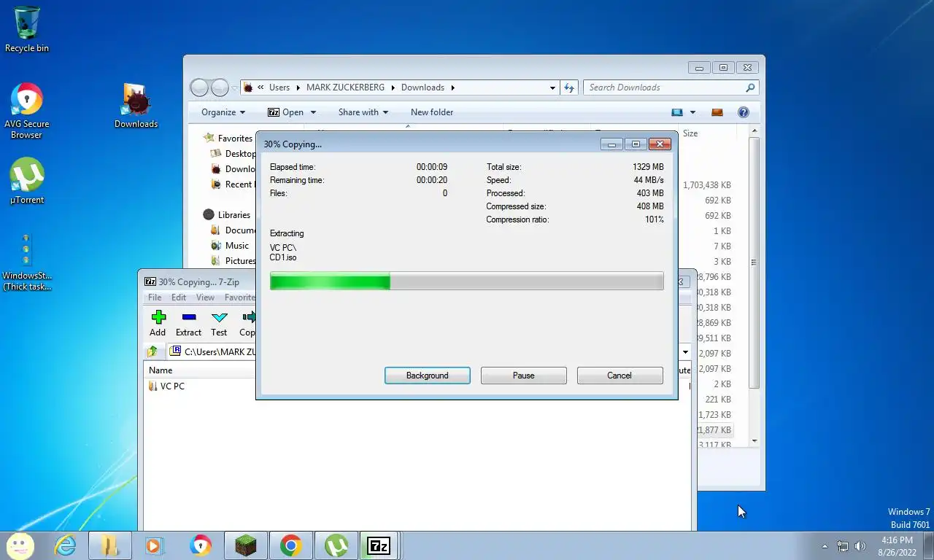Viewport: 934px width, 560px height.
Task: Open the Share with dropdown
Action: click(x=363, y=112)
